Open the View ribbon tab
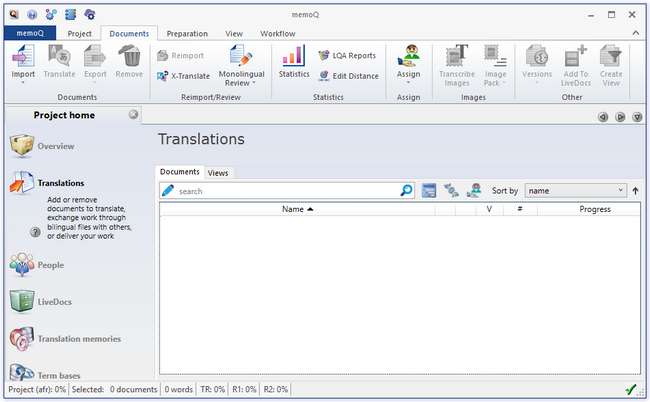Image resolution: width=650 pixels, height=402 pixels. [234, 34]
